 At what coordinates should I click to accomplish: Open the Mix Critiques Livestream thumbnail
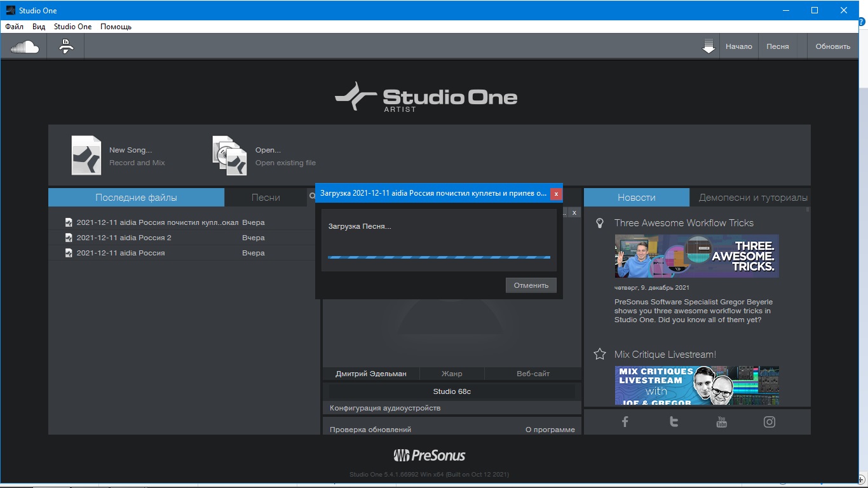[696, 386]
